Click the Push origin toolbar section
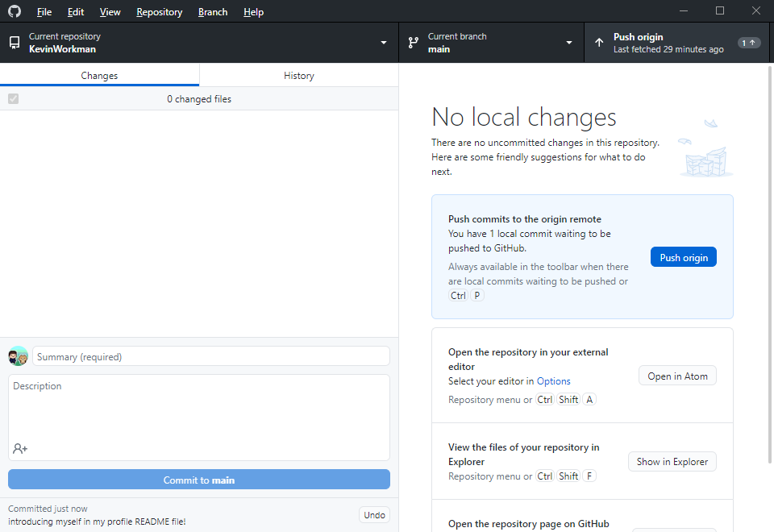Viewport: 774px width, 532px height. pos(676,43)
